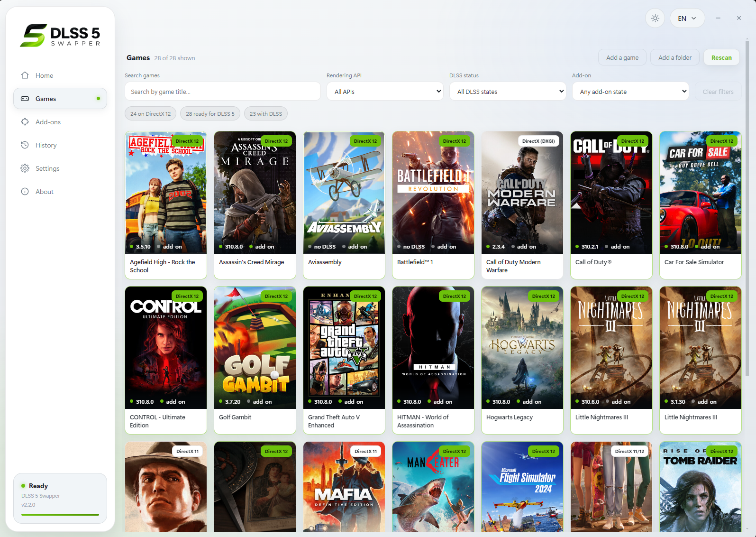Click the DirectX 11/12 badge
Image resolution: width=756 pixels, height=537 pixels.
coord(629,451)
